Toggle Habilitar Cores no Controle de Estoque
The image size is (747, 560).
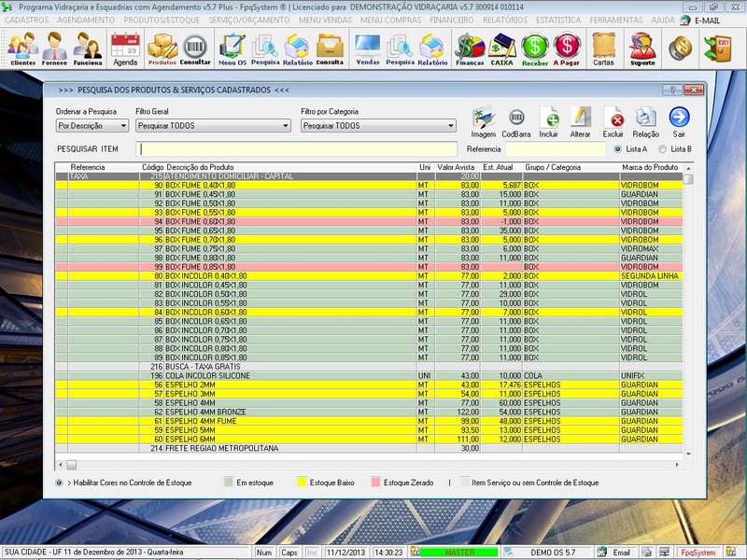pos(60,484)
